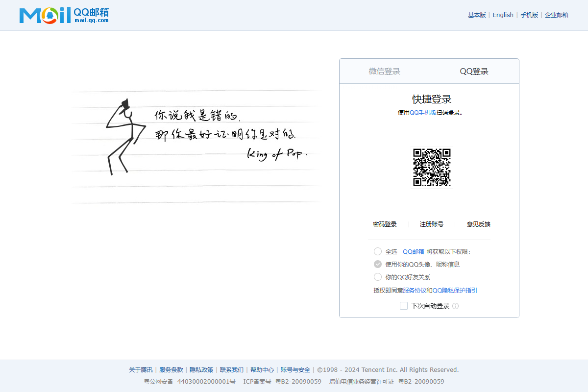Image resolution: width=588 pixels, height=392 pixels.
Task: Switch the site to English
Action: [x=503, y=15]
